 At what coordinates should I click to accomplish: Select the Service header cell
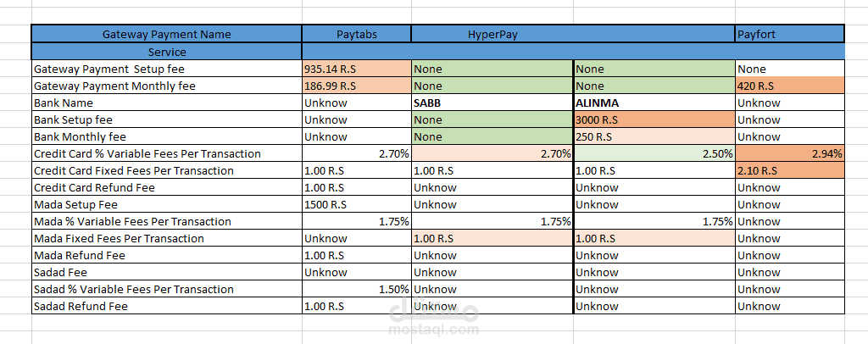(167, 52)
